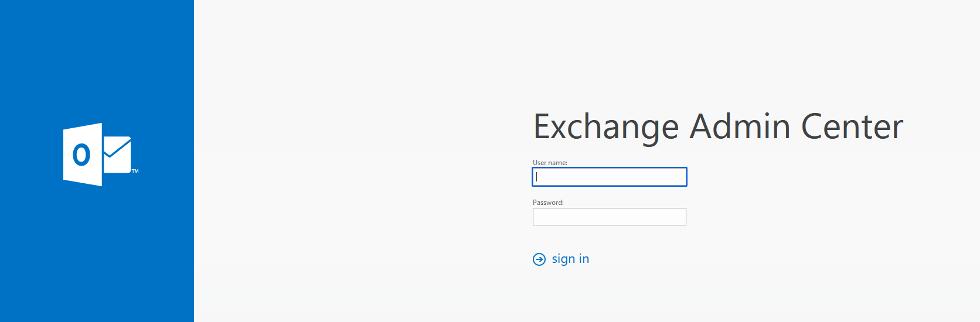Click the right end of the Password box

[680, 217]
